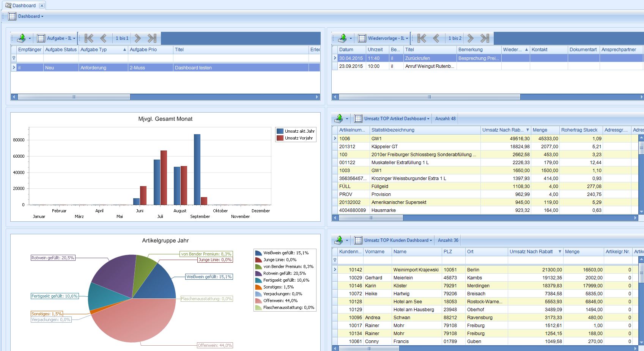Viewport: 644px width, 351px height.
Task: Select September blue bar in chart
Action: 197,169
